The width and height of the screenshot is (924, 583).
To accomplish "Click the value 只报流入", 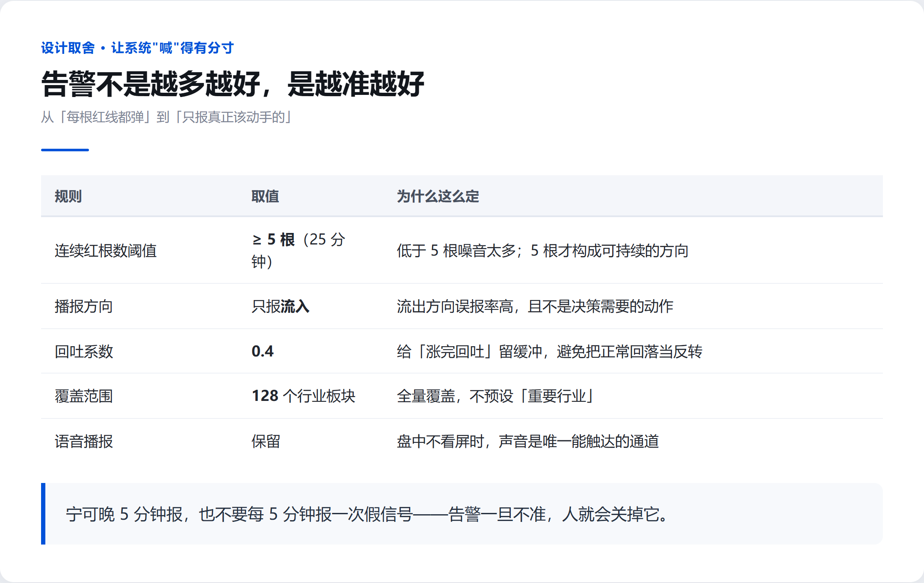I will click(x=281, y=306).
